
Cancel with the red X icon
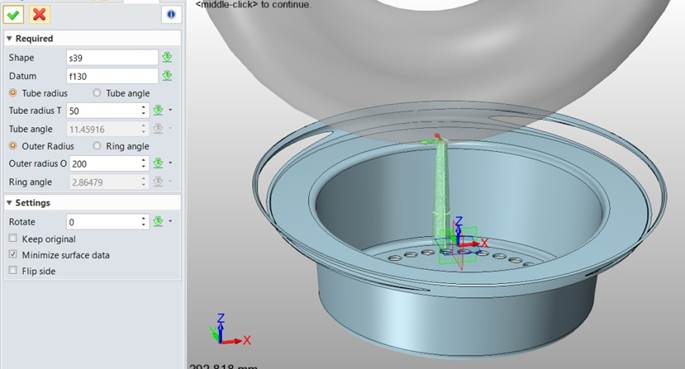(x=39, y=14)
